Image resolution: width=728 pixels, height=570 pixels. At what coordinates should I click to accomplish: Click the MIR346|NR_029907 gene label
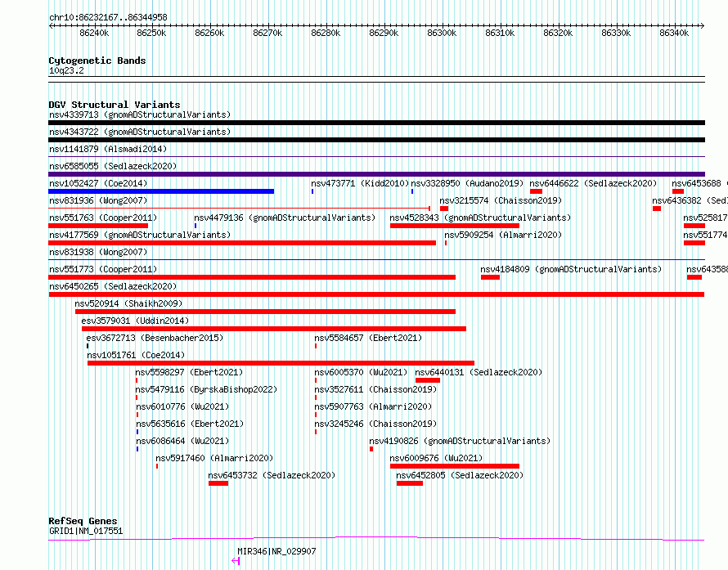pyautogui.click(x=276, y=551)
